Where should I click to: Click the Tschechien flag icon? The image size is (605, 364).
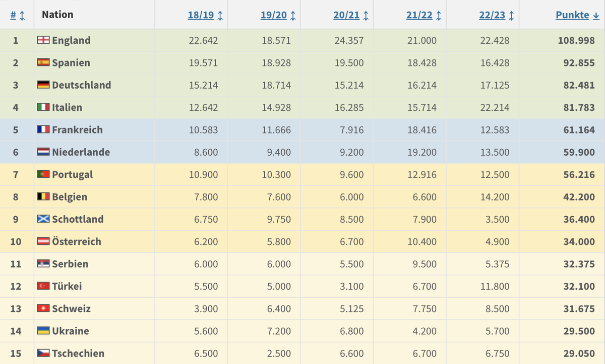pos(43,353)
